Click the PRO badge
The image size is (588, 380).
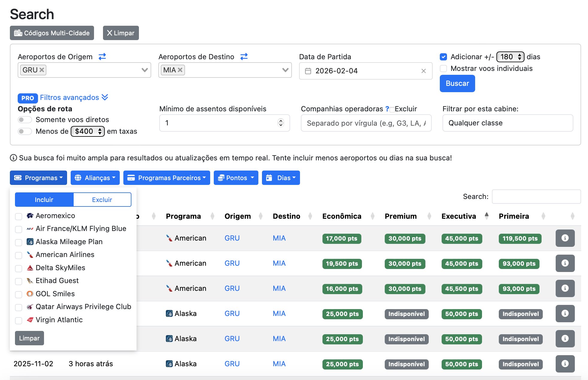point(28,98)
